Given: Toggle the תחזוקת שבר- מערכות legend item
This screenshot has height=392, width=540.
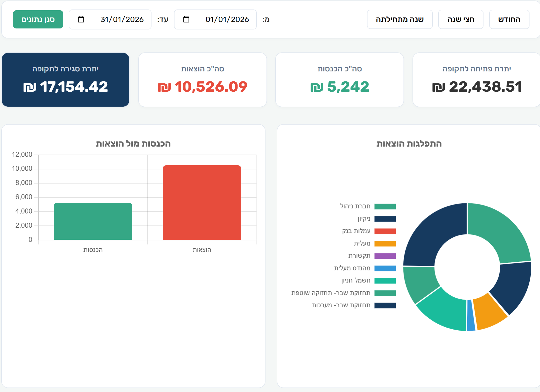Looking at the screenshot, I should (x=354, y=305).
